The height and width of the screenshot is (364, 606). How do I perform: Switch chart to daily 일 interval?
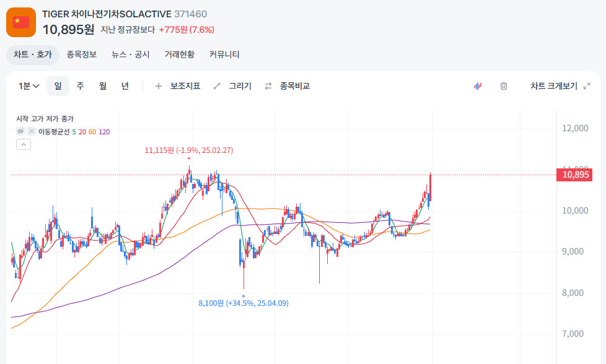(58, 86)
